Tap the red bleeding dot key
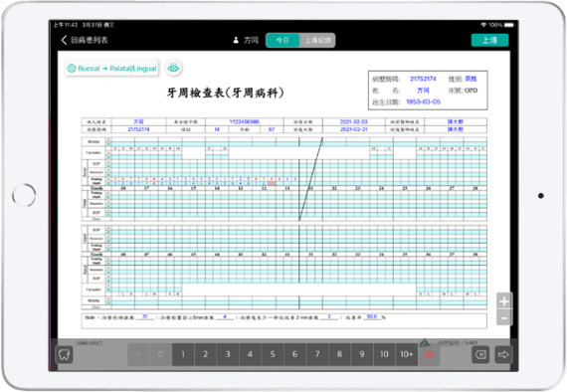Viewport: 567px width, 392px height. (x=429, y=354)
